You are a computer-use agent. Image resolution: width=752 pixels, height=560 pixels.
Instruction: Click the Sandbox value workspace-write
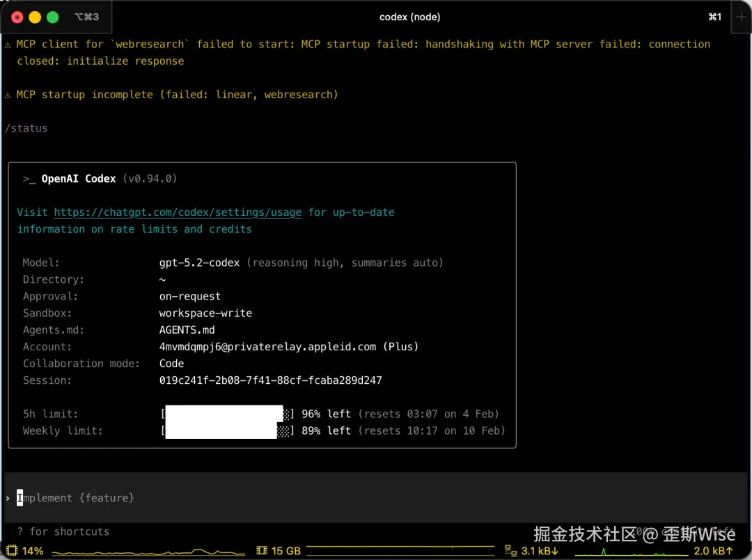point(205,313)
